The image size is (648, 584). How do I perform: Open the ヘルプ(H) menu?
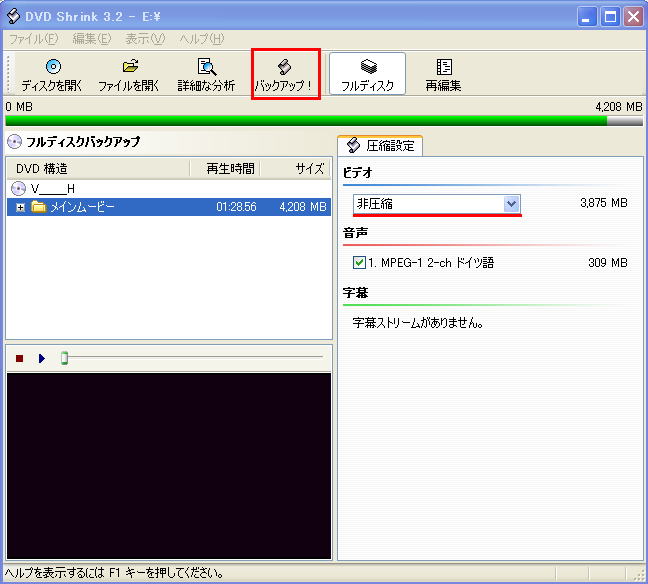(x=201, y=39)
